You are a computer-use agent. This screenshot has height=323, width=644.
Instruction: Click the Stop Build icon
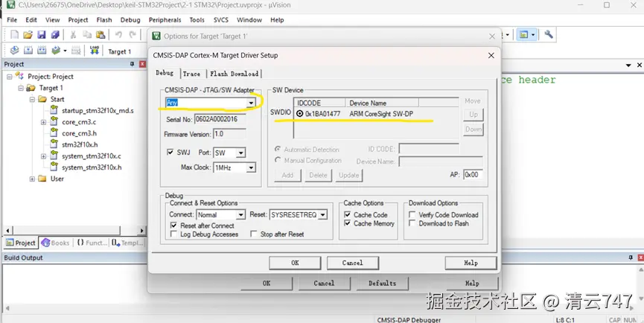tap(76, 51)
